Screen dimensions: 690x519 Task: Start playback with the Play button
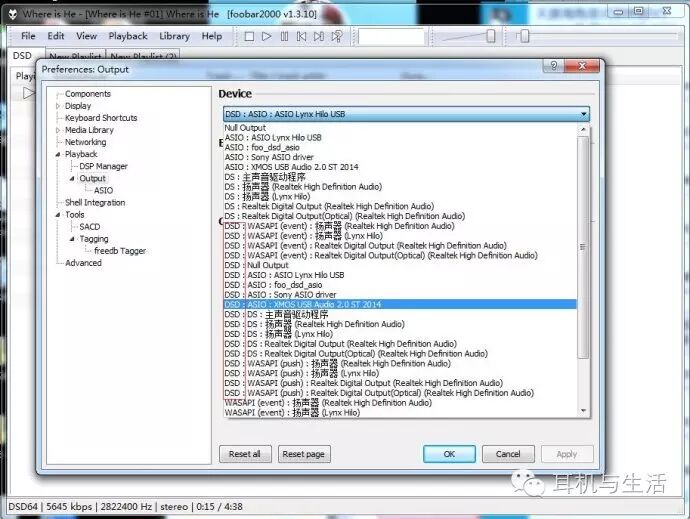(x=266, y=37)
